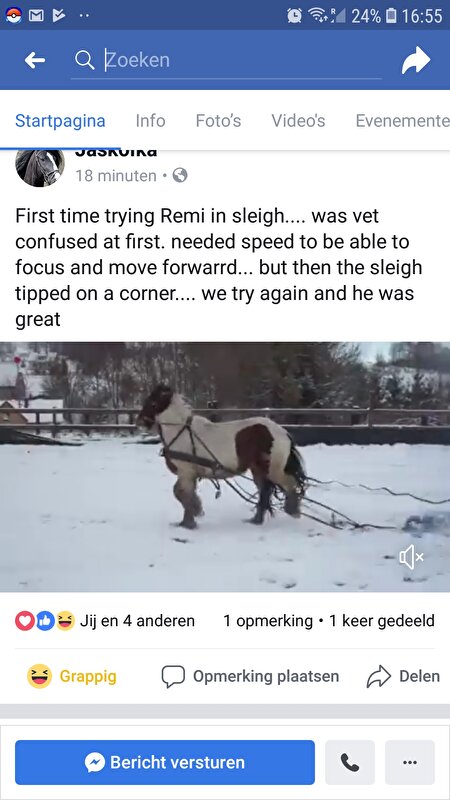Open the Evenementen tab
Image resolution: width=450 pixels, height=800 pixels.
[403, 121]
